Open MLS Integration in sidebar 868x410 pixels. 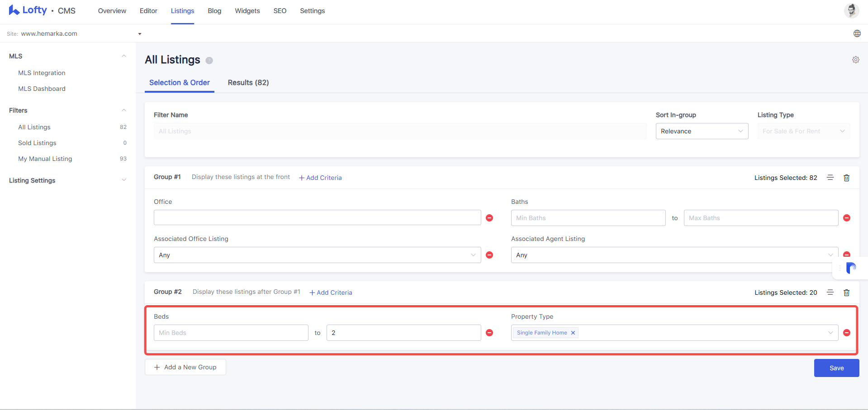42,73
